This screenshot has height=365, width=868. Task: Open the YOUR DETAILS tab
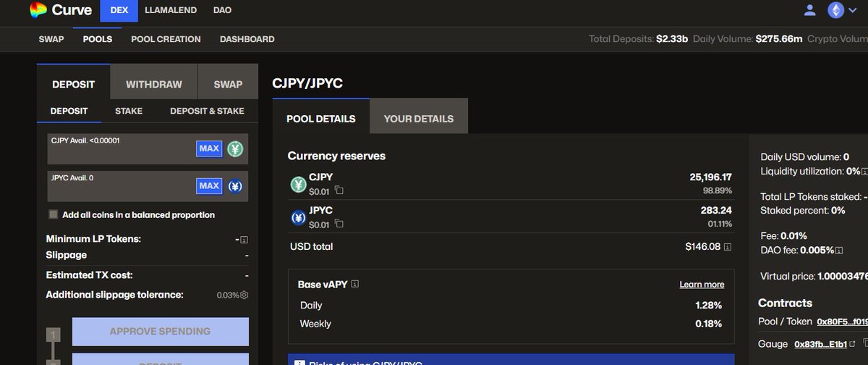(x=419, y=119)
